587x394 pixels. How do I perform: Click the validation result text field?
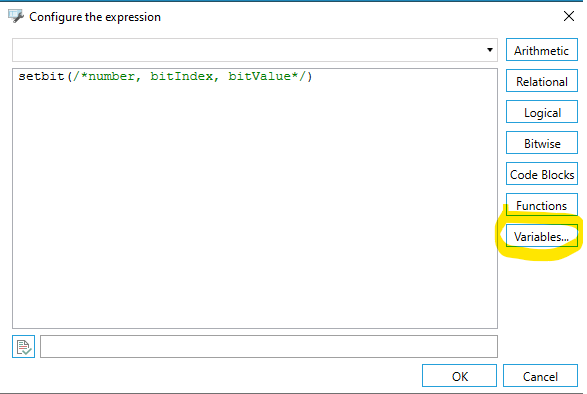click(x=269, y=346)
